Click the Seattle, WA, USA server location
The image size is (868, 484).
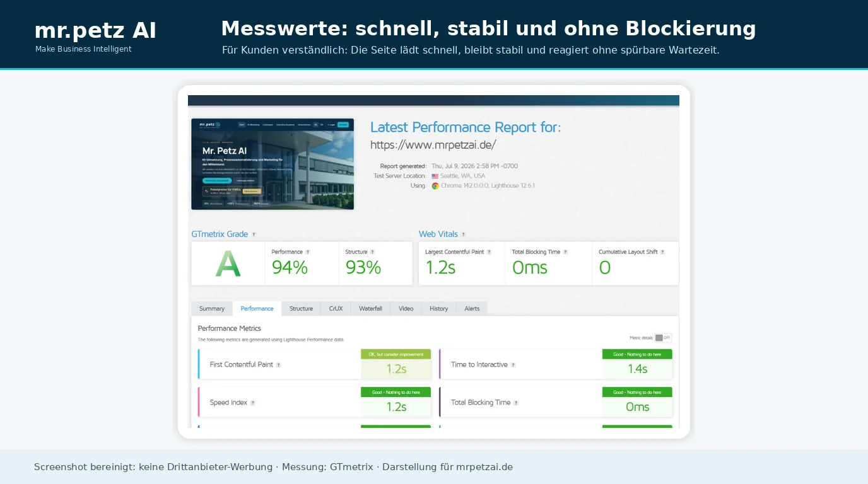(463, 176)
